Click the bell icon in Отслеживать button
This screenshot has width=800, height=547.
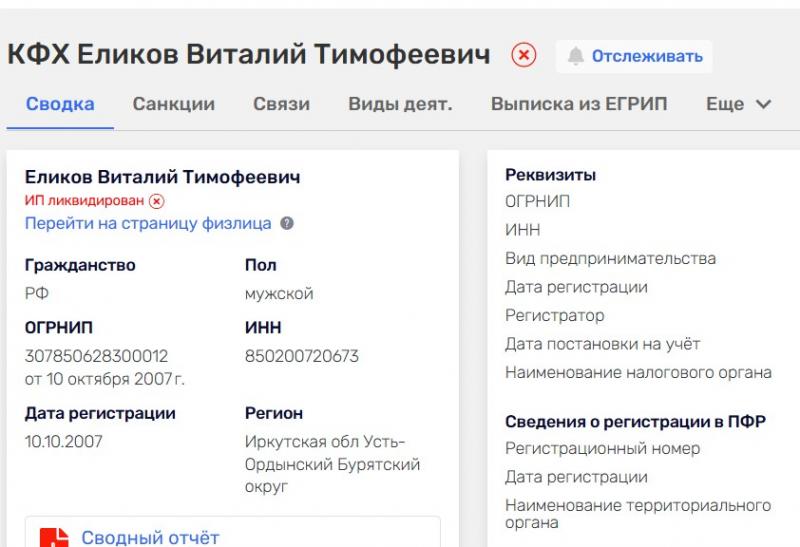point(576,56)
